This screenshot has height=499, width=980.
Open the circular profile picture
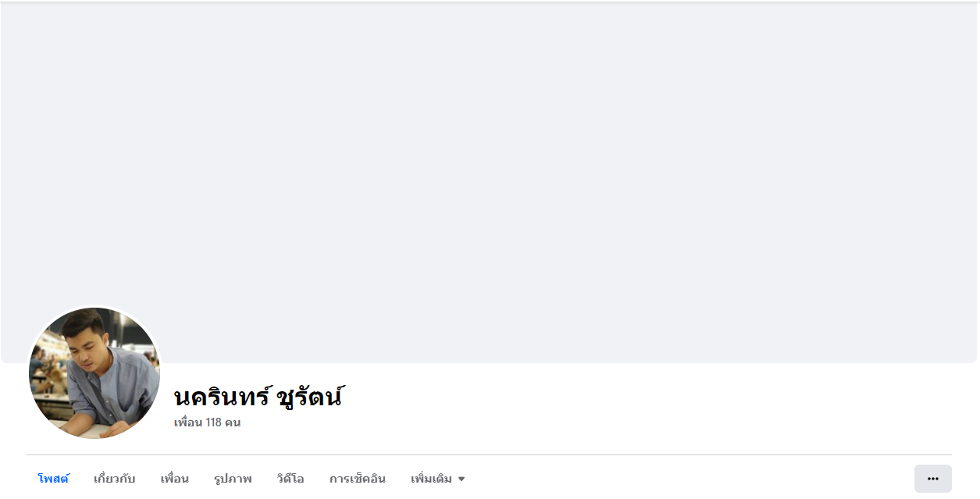94,373
